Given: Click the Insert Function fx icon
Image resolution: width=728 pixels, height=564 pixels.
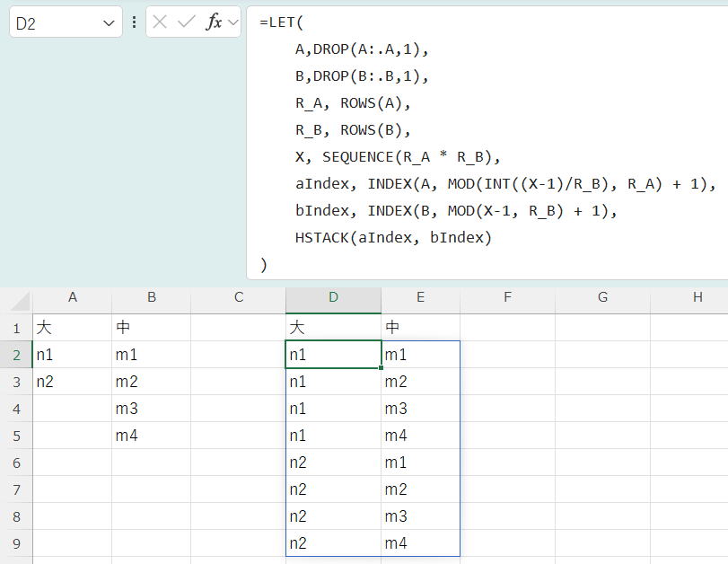Looking at the screenshot, I should tap(214, 22).
